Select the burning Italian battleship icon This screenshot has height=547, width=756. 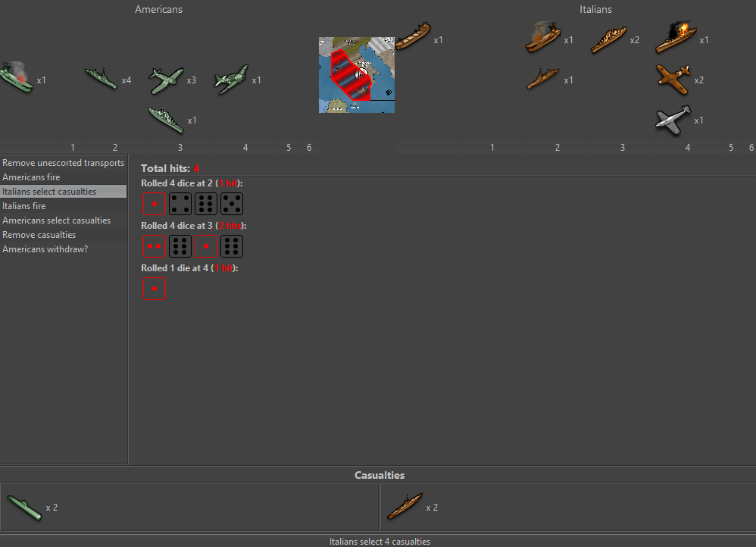676,38
